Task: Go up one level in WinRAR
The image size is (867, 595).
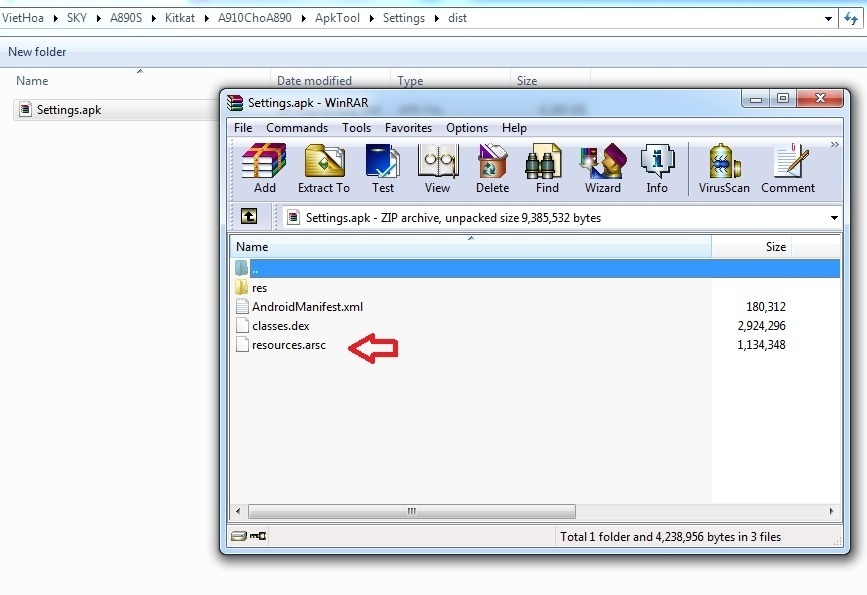Action: pyautogui.click(x=249, y=216)
